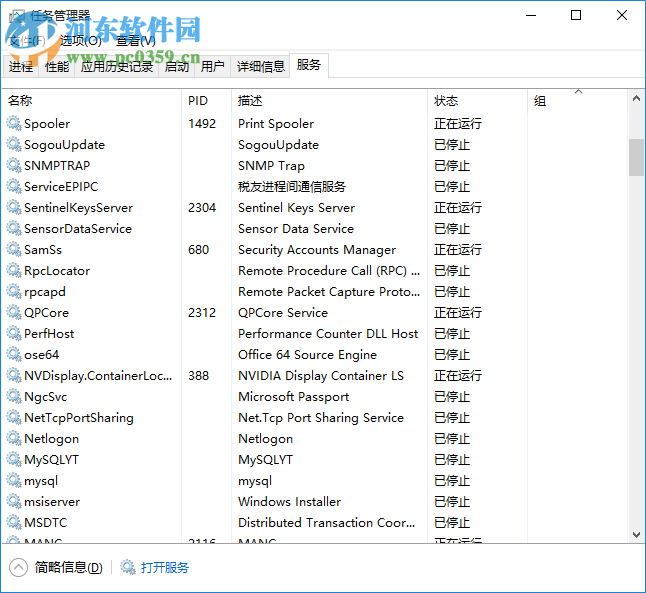This screenshot has width=646, height=593.
Task: Click the lowercase mysql service gear icon
Action: (x=14, y=480)
